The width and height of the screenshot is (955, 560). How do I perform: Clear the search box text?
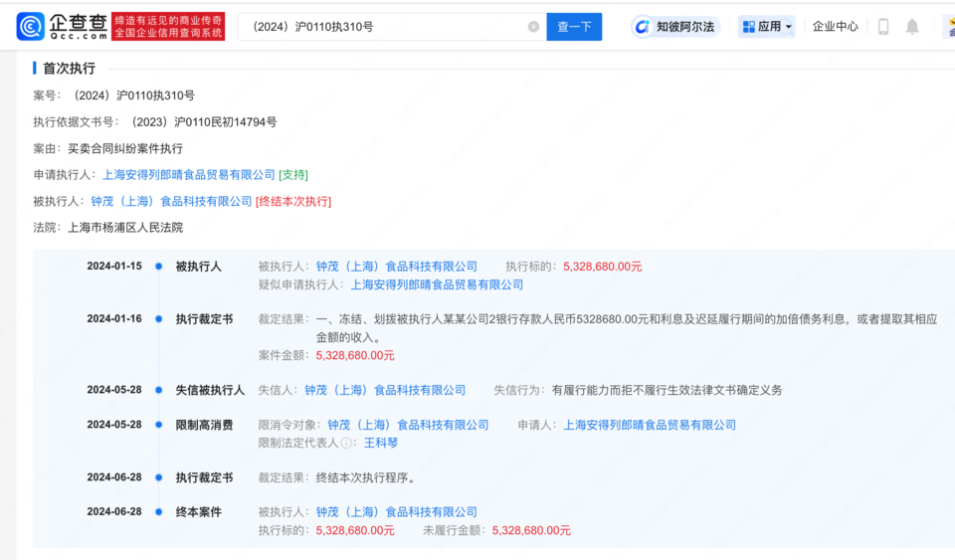point(533,27)
